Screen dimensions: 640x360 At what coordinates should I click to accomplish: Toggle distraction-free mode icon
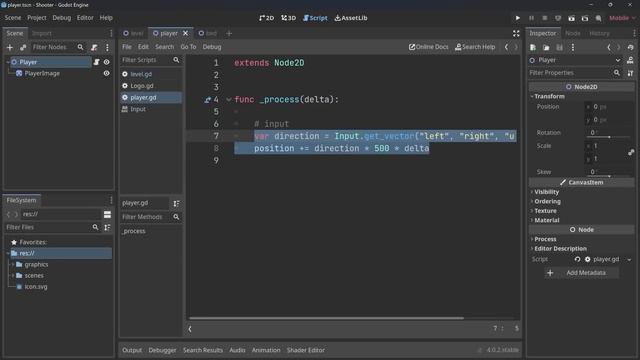point(516,33)
